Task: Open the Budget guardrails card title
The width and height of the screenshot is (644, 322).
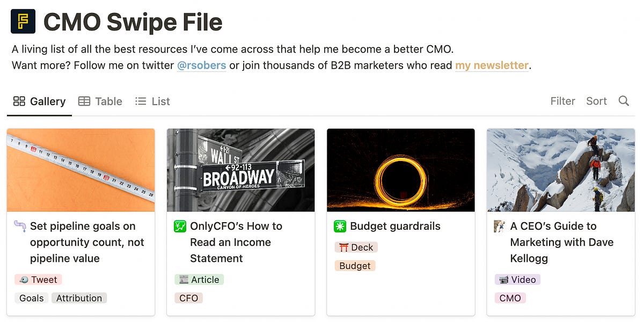Action: pos(396,226)
